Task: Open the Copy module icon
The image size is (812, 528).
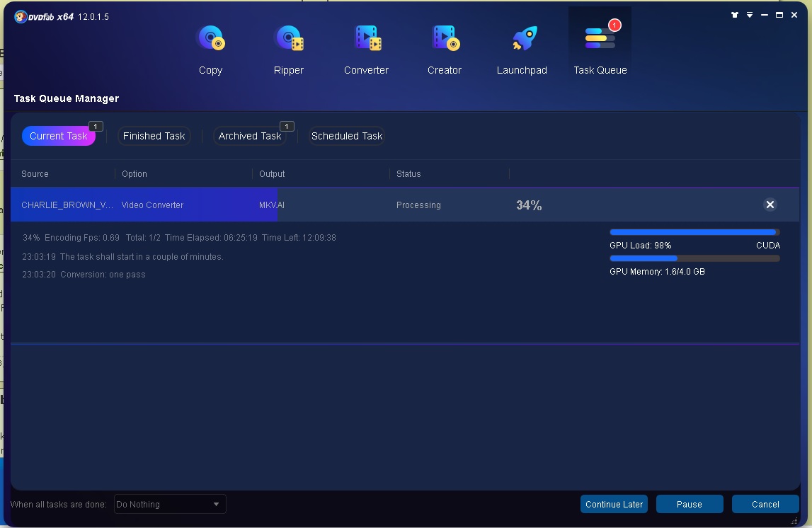Action: point(210,39)
